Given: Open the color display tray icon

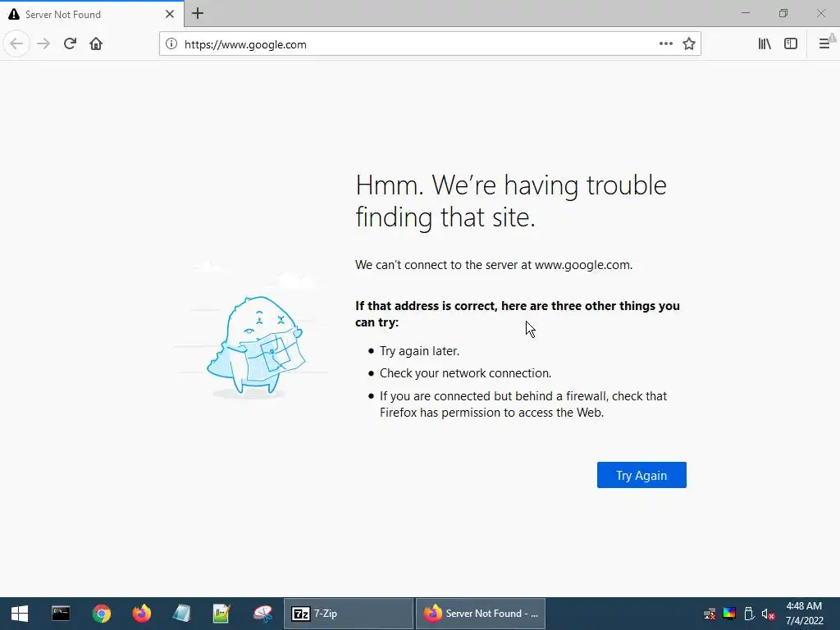Looking at the screenshot, I should click(x=729, y=614).
